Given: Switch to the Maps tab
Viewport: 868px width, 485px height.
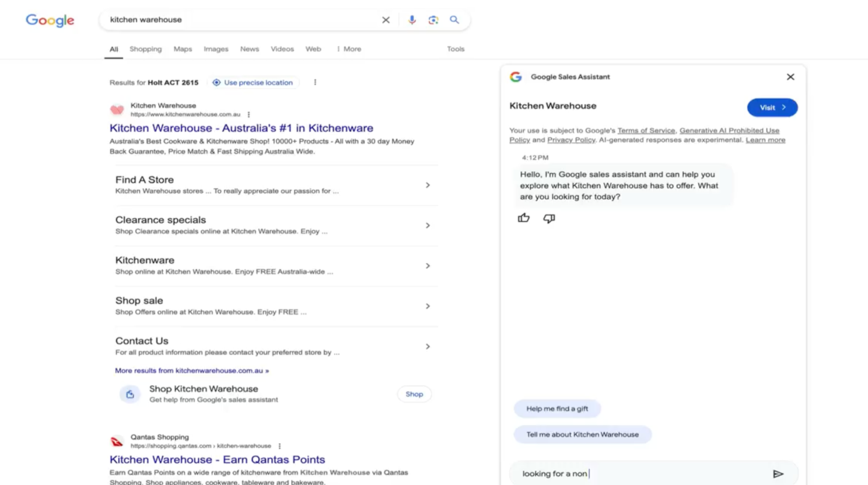Looking at the screenshot, I should [183, 49].
